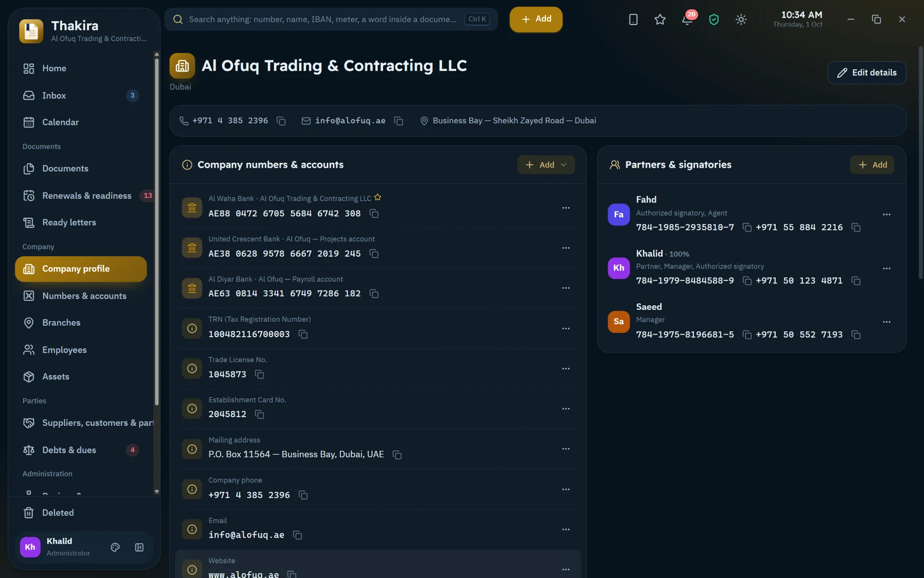This screenshot has width=924, height=578.
Task: Open more options for Saeed
Action: [886, 322]
